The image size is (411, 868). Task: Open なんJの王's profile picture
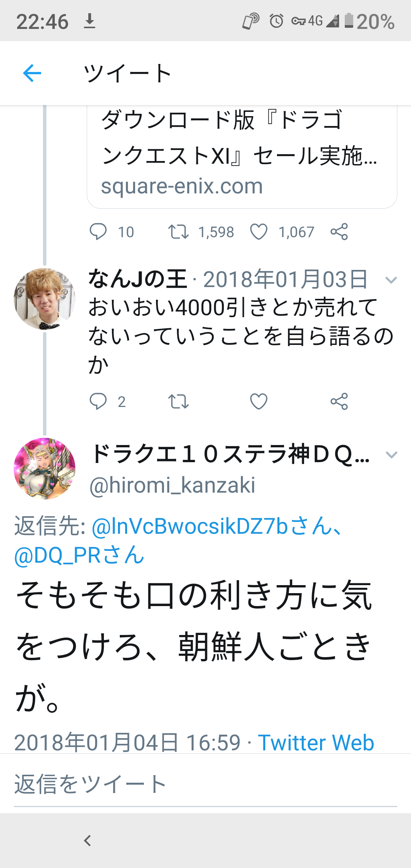point(45,299)
